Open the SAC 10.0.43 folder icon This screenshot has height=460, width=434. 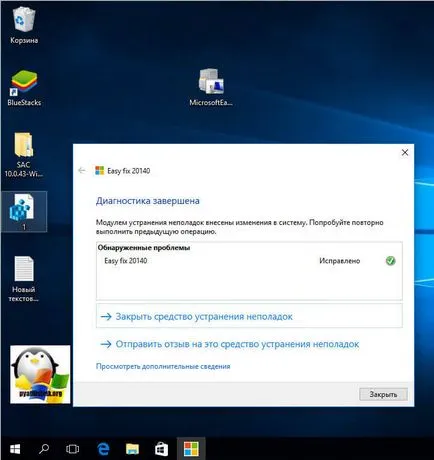click(x=23, y=155)
